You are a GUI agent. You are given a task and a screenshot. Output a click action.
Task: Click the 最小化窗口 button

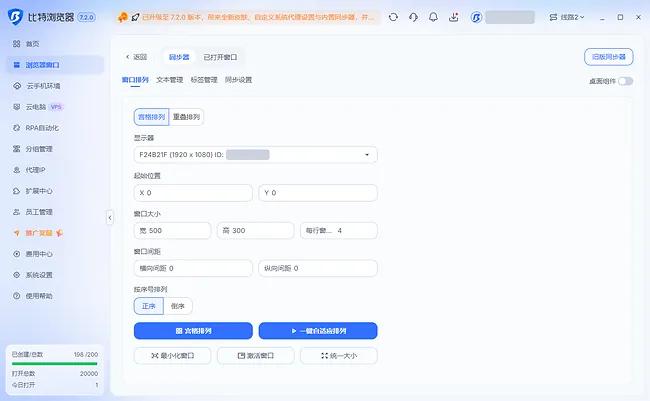(172, 356)
